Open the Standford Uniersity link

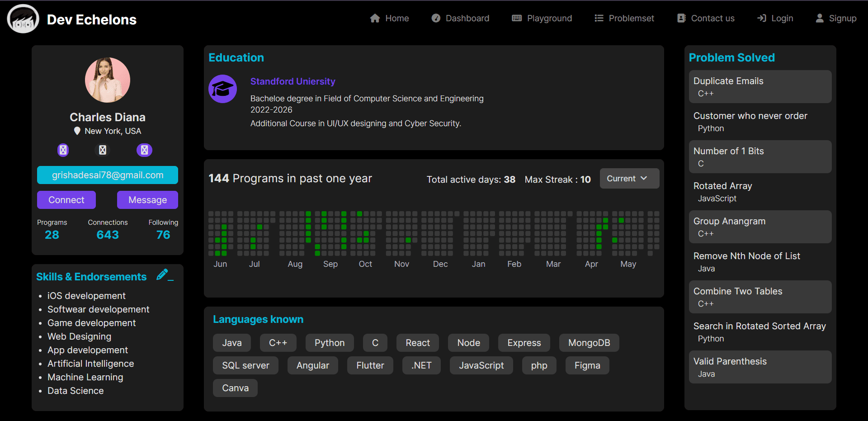click(293, 81)
